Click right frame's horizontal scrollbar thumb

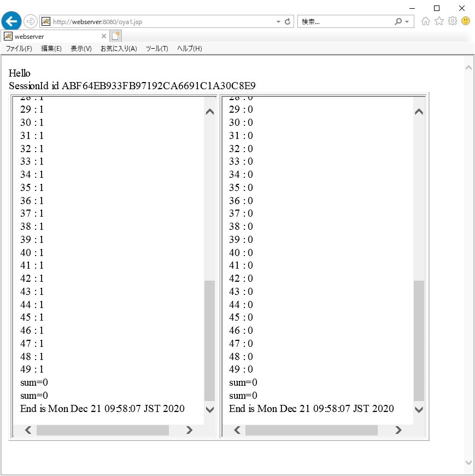point(312,430)
